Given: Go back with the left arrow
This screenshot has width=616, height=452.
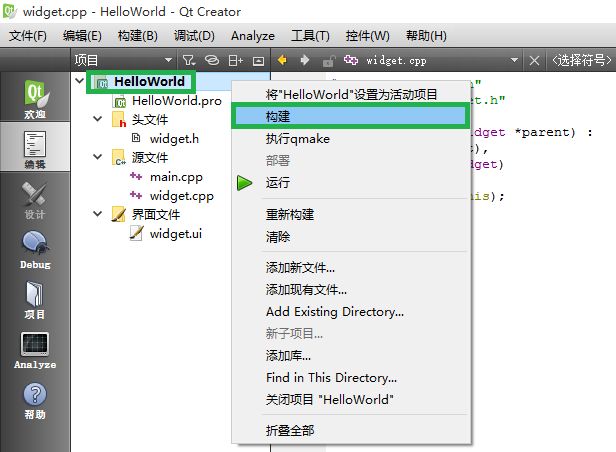Looking at the screenshot, I should pyautogui.click(x=282, y=60).
